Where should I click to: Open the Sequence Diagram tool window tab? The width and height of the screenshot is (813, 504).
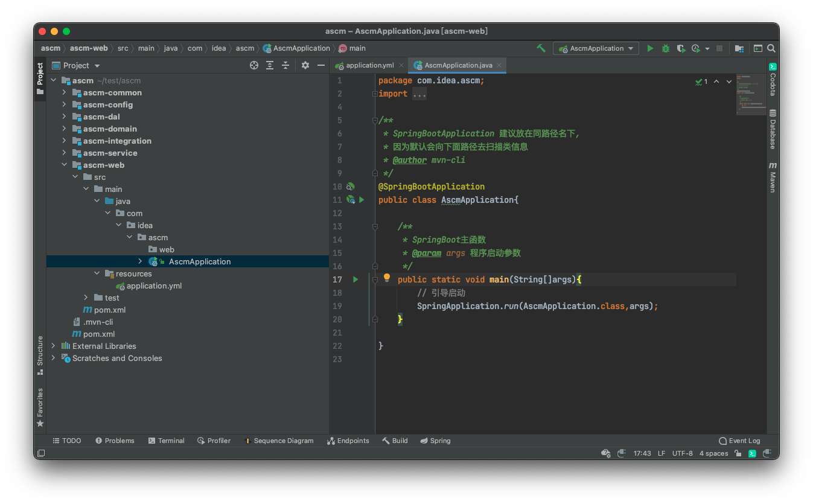[278, 441]
